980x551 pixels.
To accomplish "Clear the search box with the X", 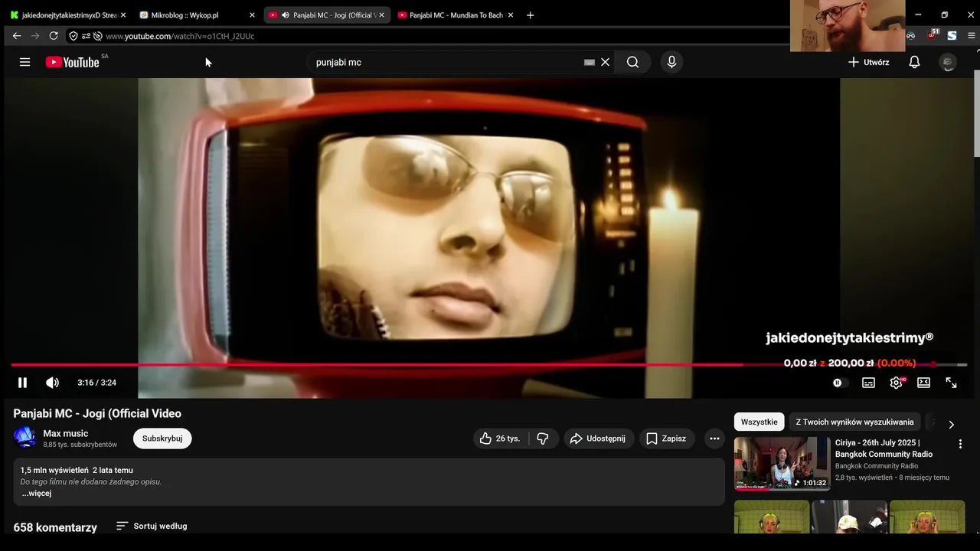I will point(605,62).
